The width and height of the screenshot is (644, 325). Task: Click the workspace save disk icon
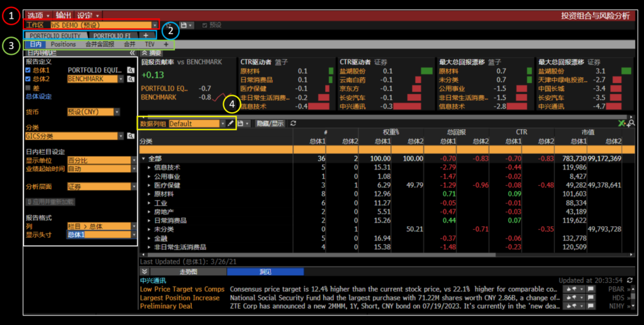pos(184,25)
